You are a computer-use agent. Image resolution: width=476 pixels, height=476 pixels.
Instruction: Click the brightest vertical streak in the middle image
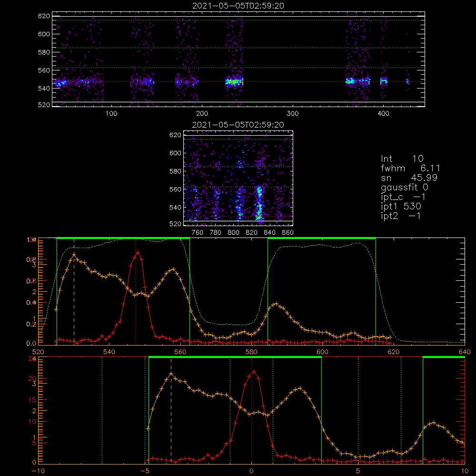pos(259,203)
